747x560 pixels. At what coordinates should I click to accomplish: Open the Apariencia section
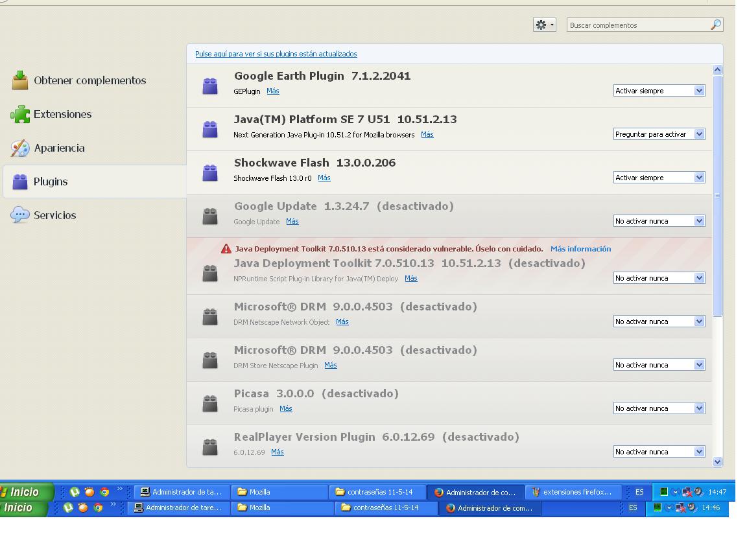point(94,148)
